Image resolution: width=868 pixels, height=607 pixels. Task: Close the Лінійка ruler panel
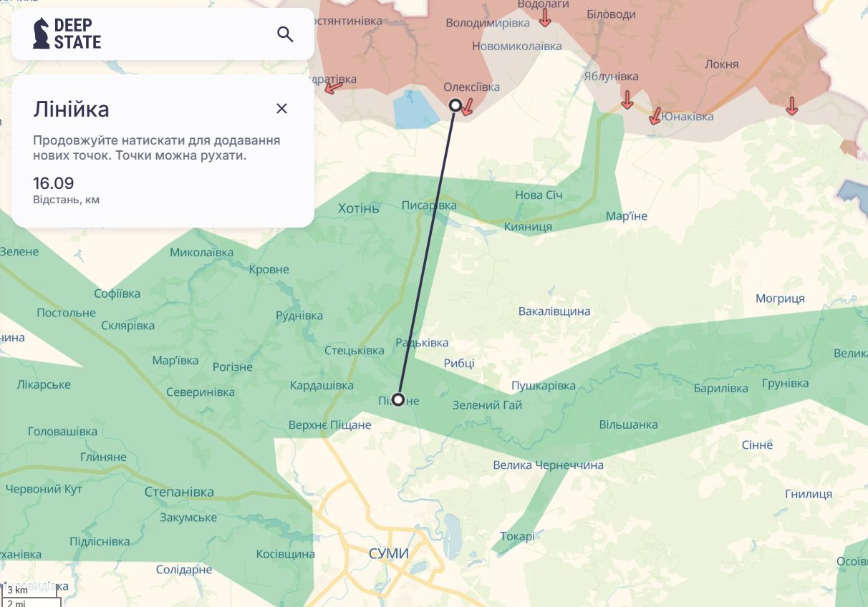281,108
